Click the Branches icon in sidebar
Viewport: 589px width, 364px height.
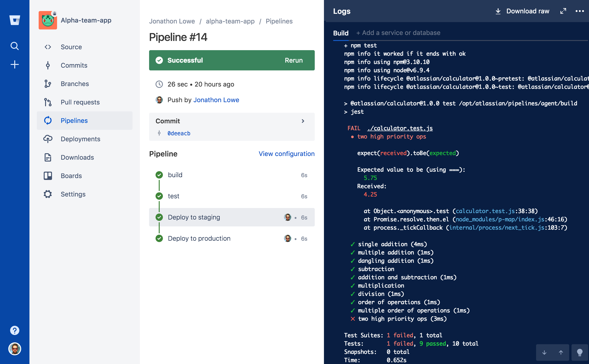click(48, 84)
